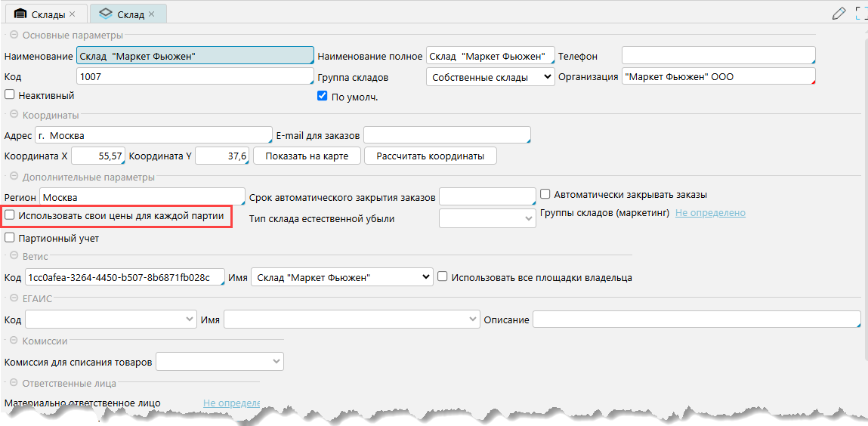Uncheck the По умолч. checkbox
Screen dimensions: 868x426
click(323, 96)
